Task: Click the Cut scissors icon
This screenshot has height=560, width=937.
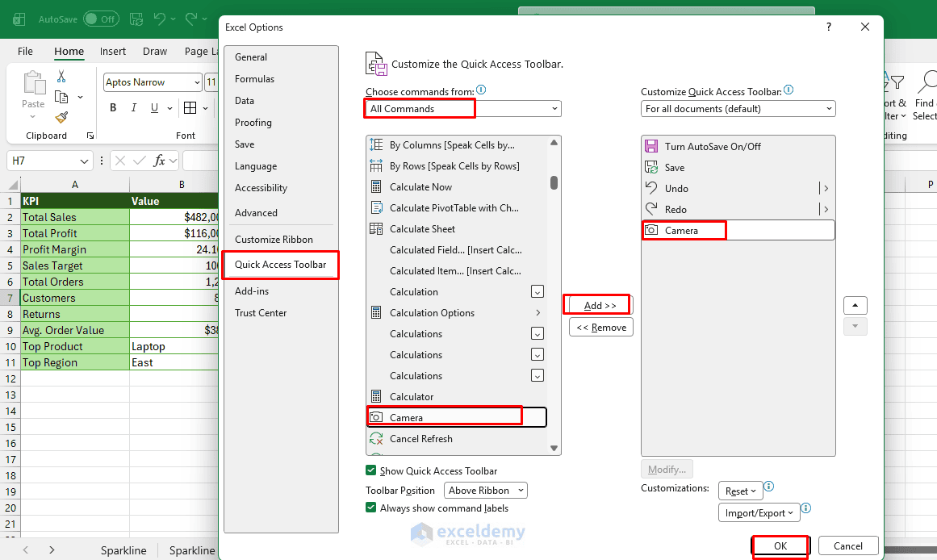Action: point(61,77)
